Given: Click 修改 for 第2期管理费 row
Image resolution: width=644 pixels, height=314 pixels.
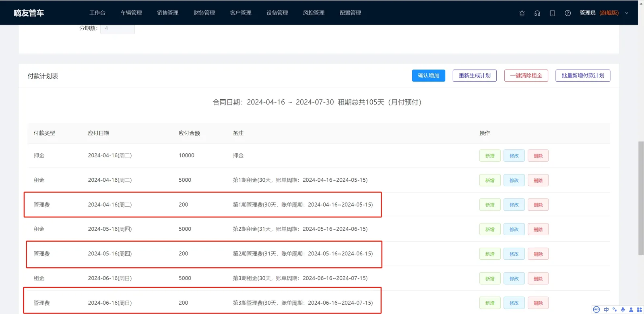Looking at the screenshot, I should (x=514, y=254).
